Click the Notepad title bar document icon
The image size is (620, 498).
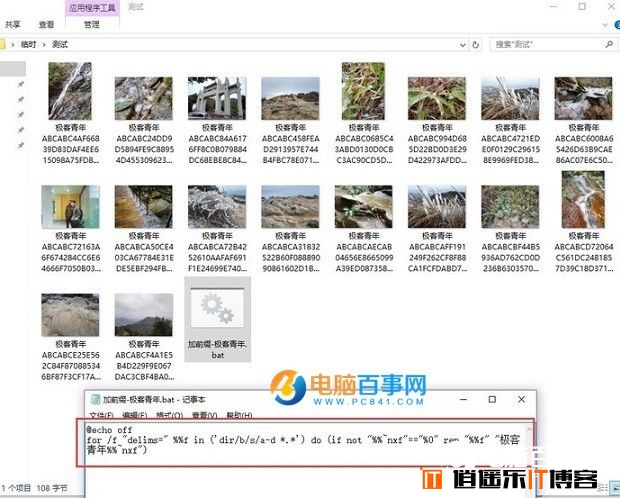[x=95, y=400]
